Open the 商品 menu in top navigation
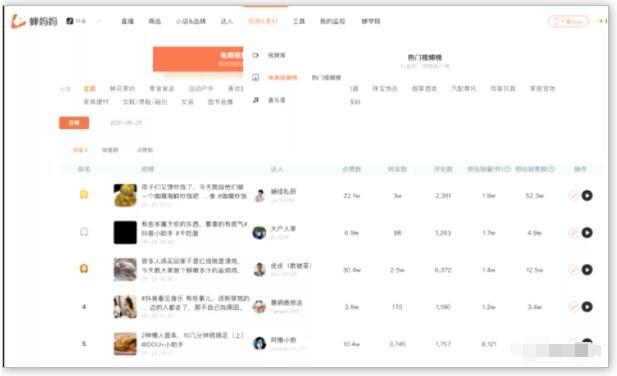The width and height of the screenshot is (617, 376). point(155,21)
